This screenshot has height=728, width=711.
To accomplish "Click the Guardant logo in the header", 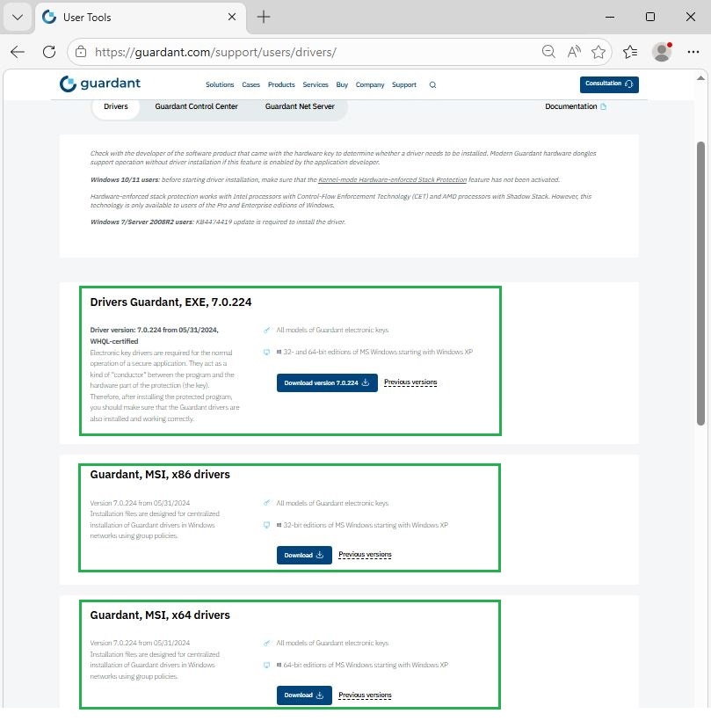I will [99, 84].
